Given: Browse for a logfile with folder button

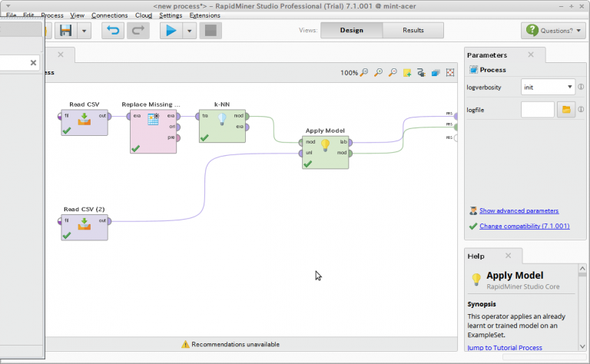Looking at the screenshot, I should (566, 110).
